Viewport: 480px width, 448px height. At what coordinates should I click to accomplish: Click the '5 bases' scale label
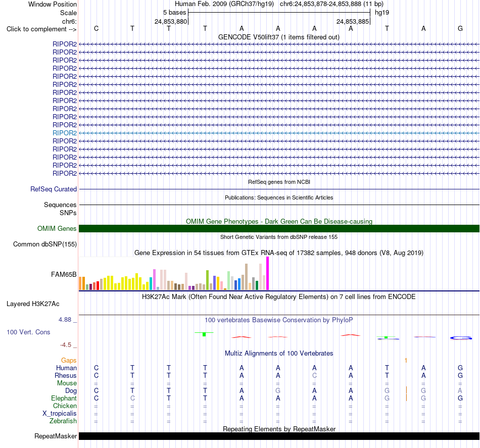[174, 13]
